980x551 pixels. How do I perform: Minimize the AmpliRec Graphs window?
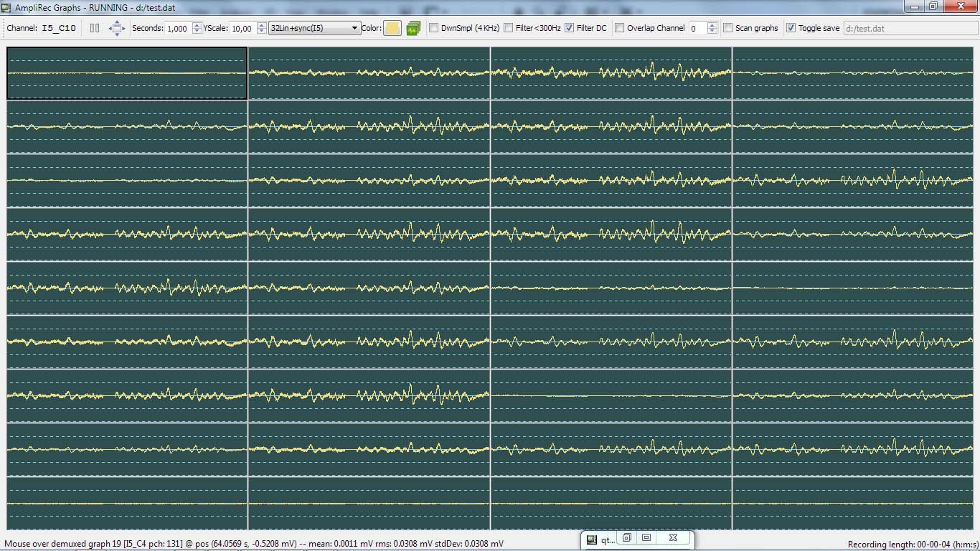(914, 6)
